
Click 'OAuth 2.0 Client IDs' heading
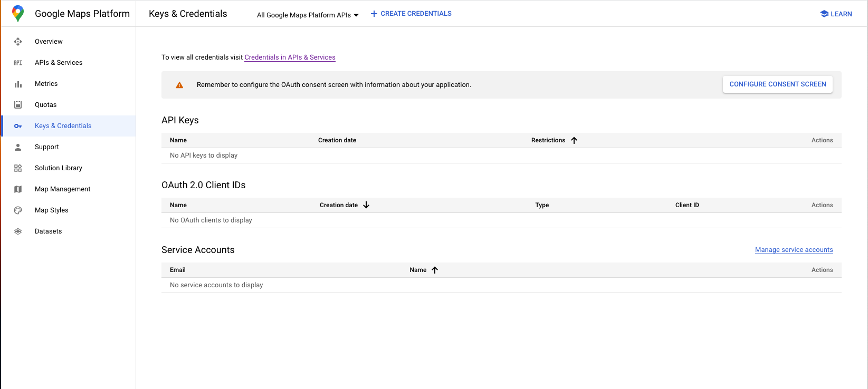click(204, 185)
